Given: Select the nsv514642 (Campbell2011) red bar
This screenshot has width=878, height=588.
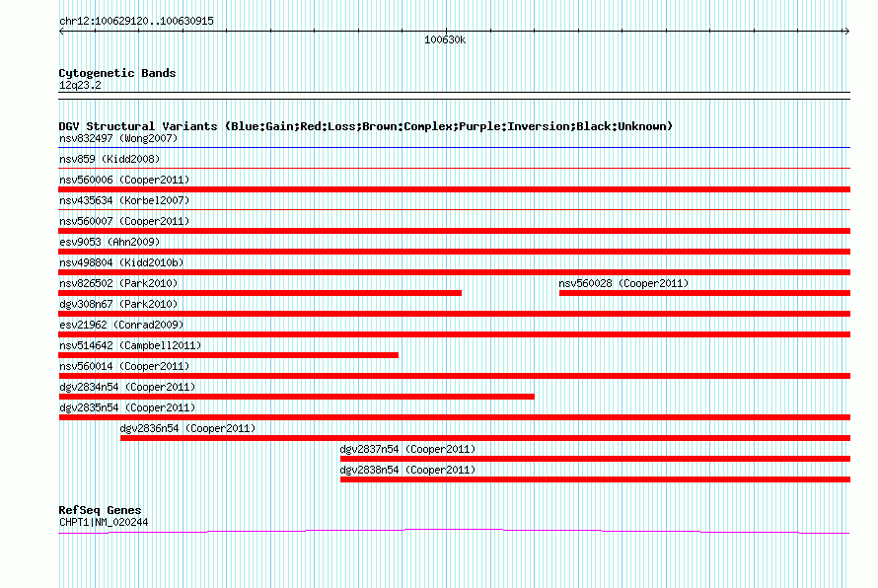Looking at the screenshot, I should 229,355.
